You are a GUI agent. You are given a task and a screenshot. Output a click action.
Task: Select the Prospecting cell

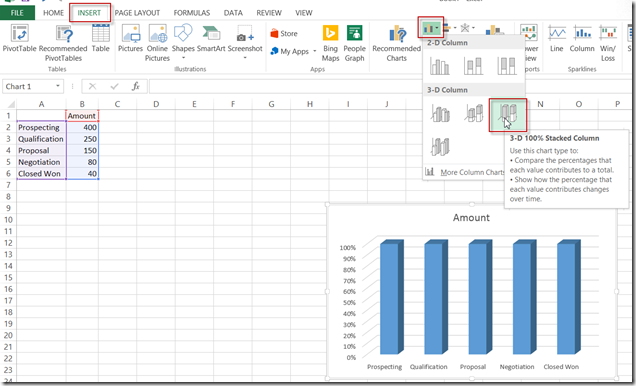coord(41,127)
